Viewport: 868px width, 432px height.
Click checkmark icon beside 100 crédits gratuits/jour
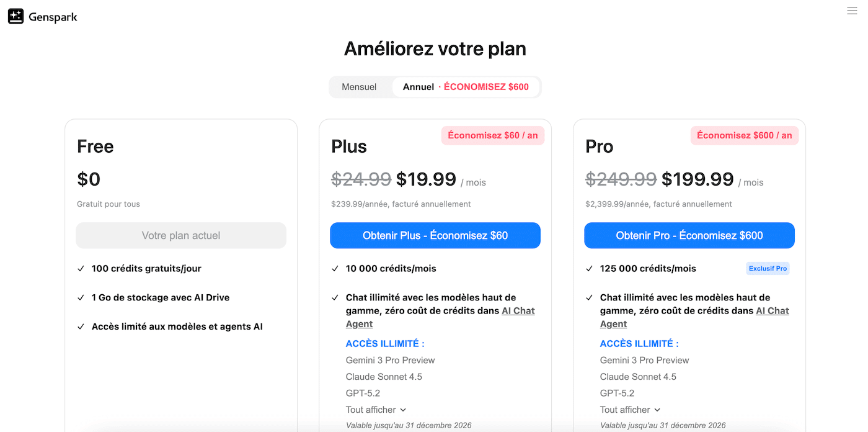tap(81, 269)
